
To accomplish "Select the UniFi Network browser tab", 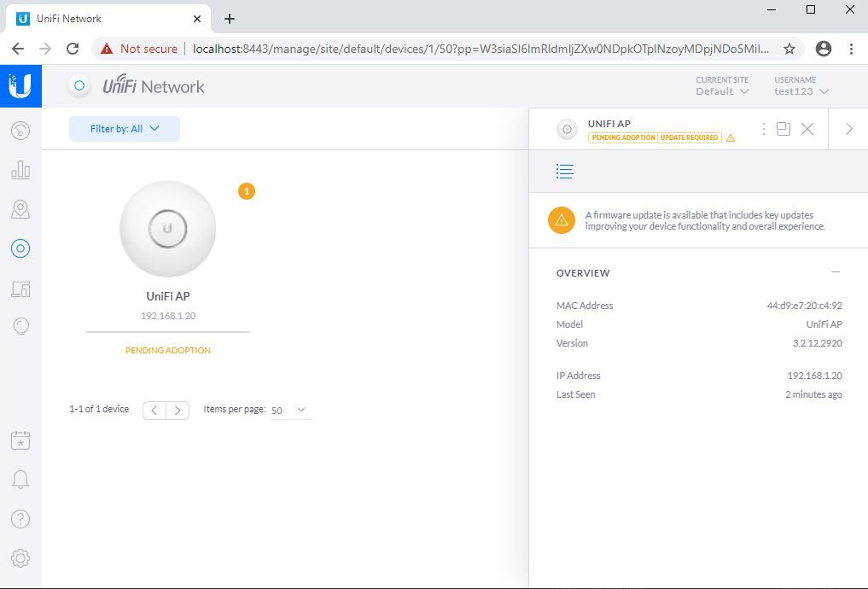I will tap(108, 19).
